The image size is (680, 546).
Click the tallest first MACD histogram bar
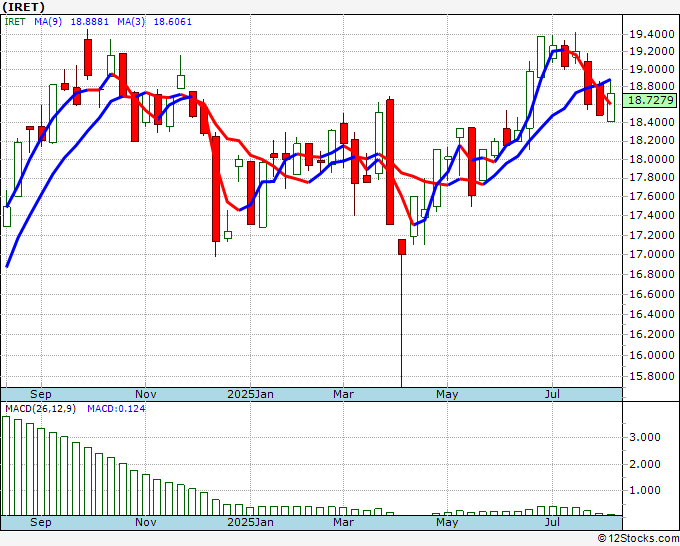click(x=6, y=466)
